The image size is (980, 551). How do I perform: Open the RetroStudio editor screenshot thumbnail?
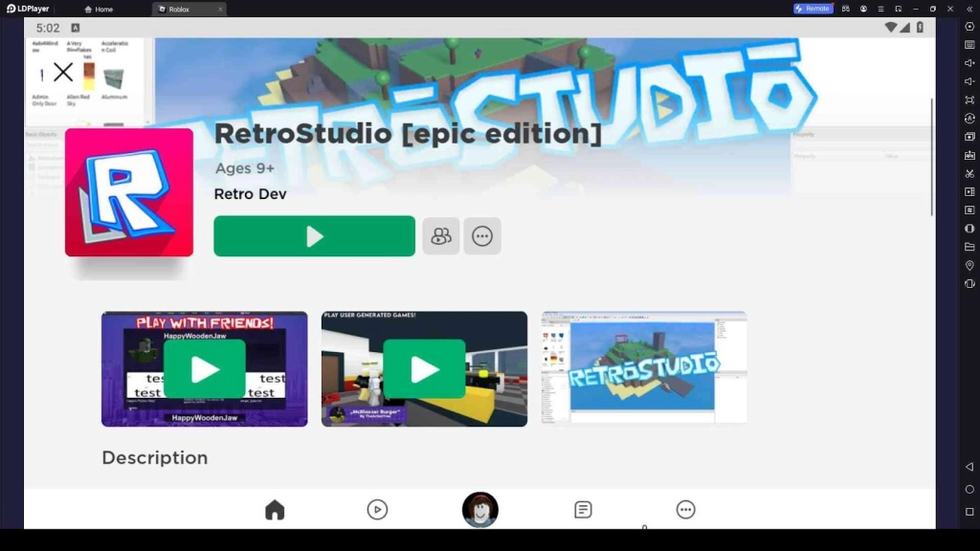644,368
